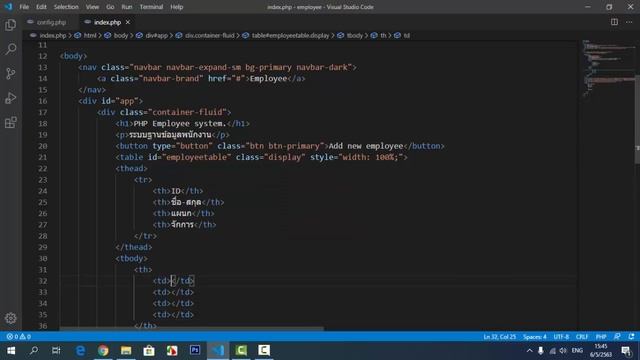Open volume control in system tray
The image size is (640, 360).
click(x=564, y=351)
